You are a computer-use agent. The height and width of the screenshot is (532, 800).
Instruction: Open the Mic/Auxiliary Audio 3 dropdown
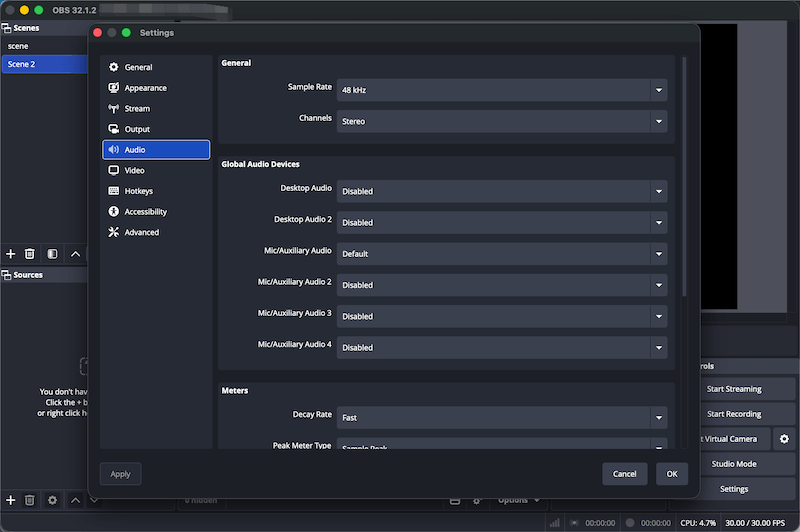[x=502, y=316]
